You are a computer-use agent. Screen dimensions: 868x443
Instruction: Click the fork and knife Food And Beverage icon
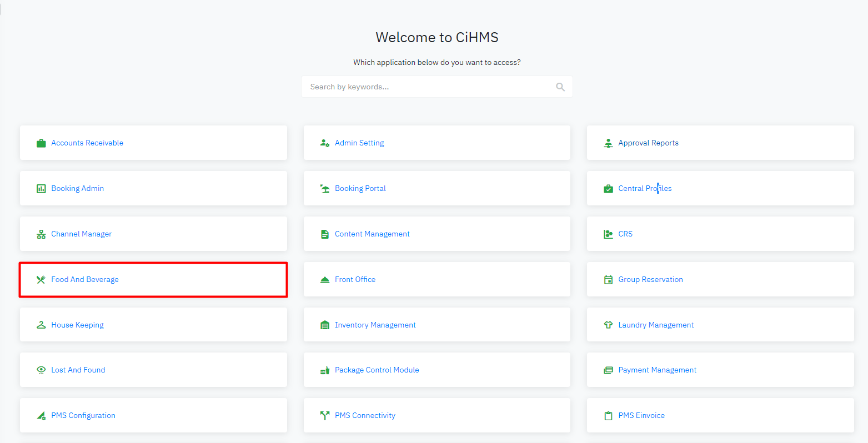pos(41,280)
